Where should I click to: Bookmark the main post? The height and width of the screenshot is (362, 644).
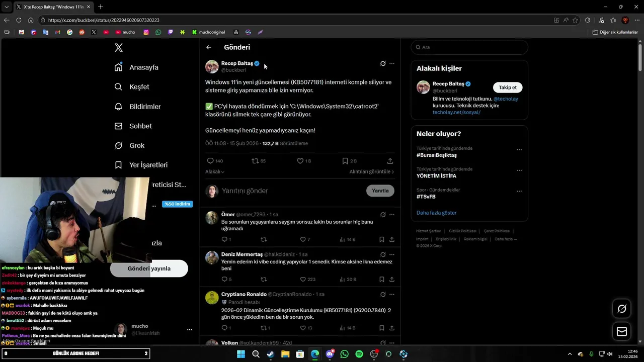pyautogui.click(x=349, y=161)
